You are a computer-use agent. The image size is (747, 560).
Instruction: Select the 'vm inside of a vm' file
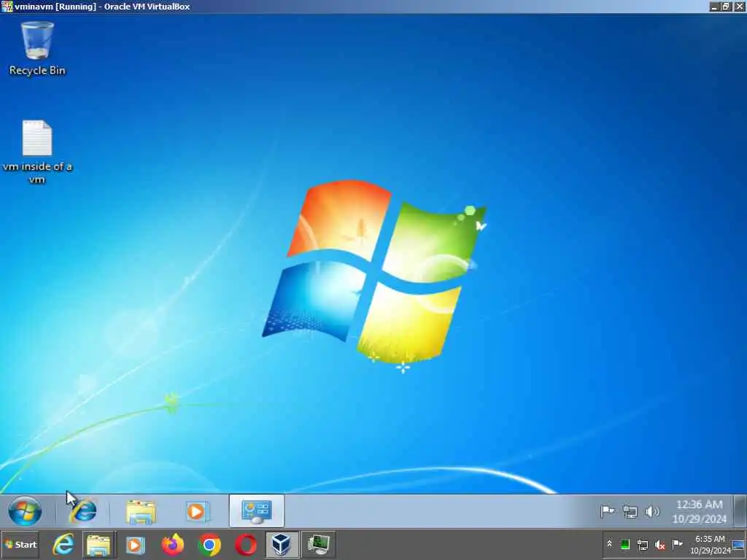pyautogui.click(x=37, y=152)
